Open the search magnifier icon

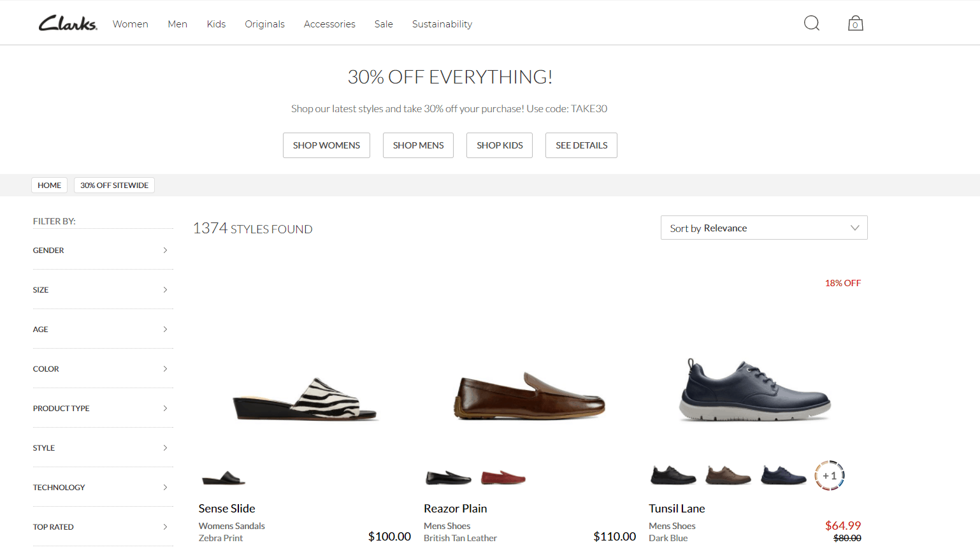point(812,24)
